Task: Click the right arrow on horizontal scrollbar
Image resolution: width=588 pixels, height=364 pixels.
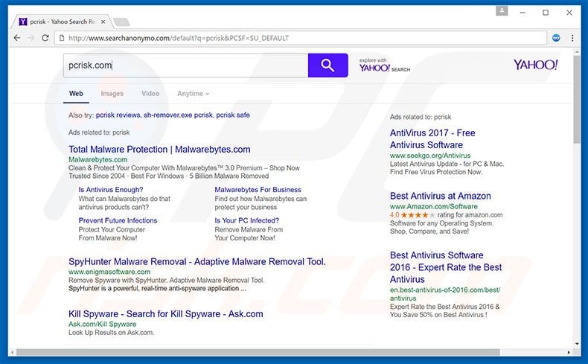Action: [569, 352]
